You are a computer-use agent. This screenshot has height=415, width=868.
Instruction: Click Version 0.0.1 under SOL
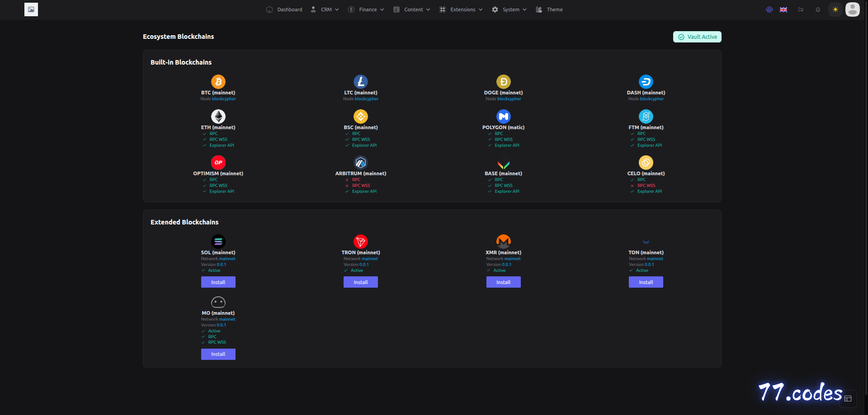pyautogui.click(x=213, y=265)
